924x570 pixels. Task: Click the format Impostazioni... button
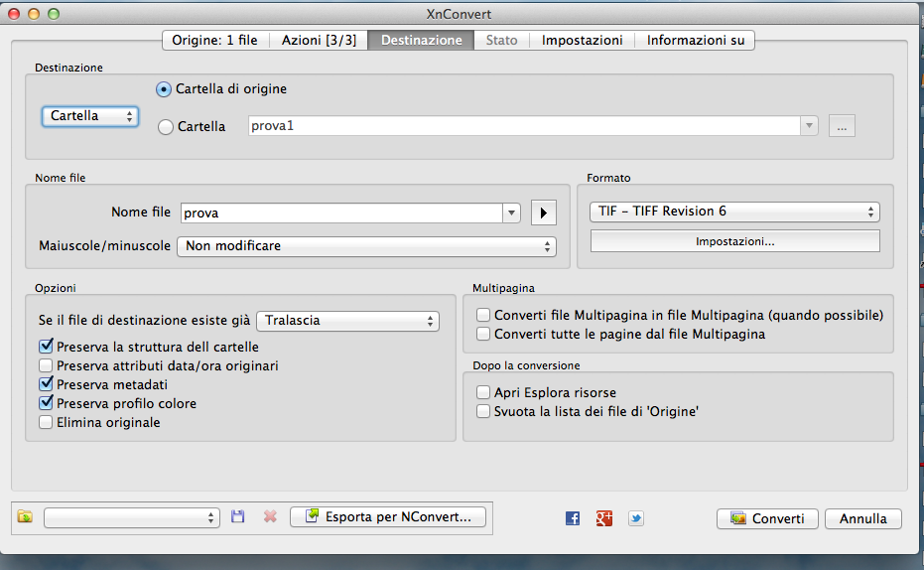(x=734, y=241)
